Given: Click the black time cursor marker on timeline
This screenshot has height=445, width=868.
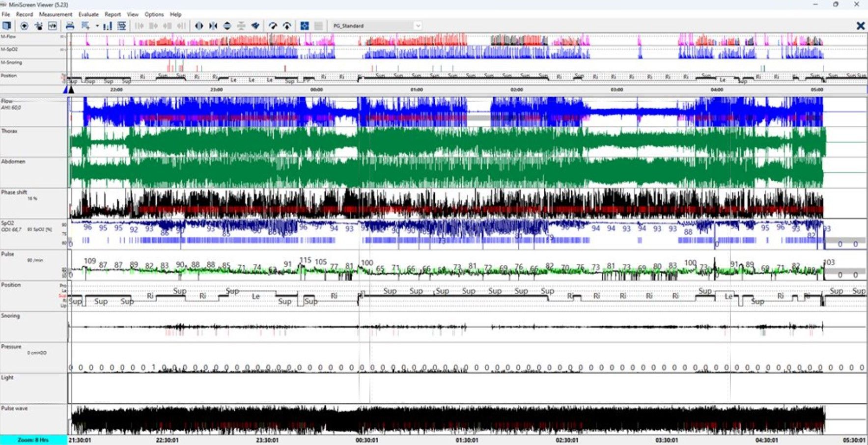Looking at the screenshot, I should [71, 89].
